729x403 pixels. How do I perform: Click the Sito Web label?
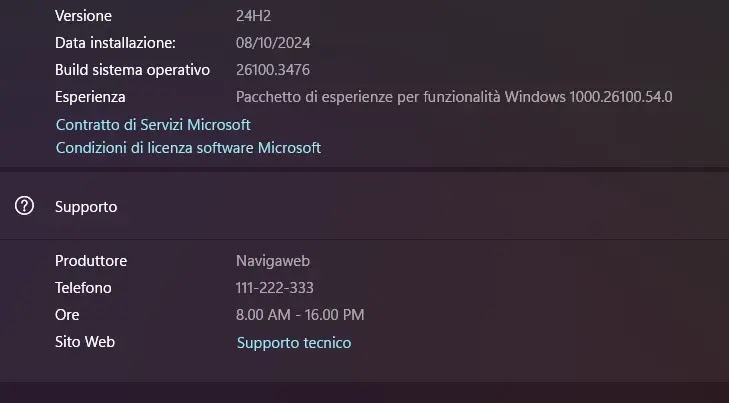pyautogui.click(x=85, y=342)
